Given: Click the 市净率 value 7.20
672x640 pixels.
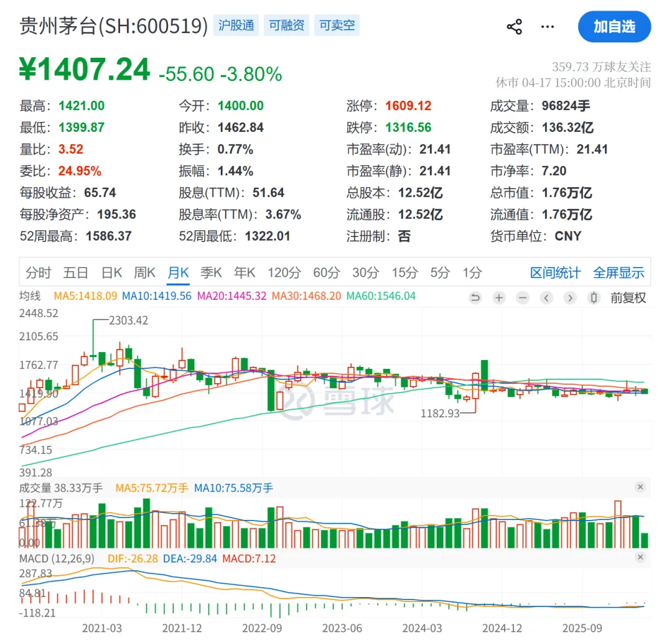Looking at the screenshot, I should [x=554, y=171].
